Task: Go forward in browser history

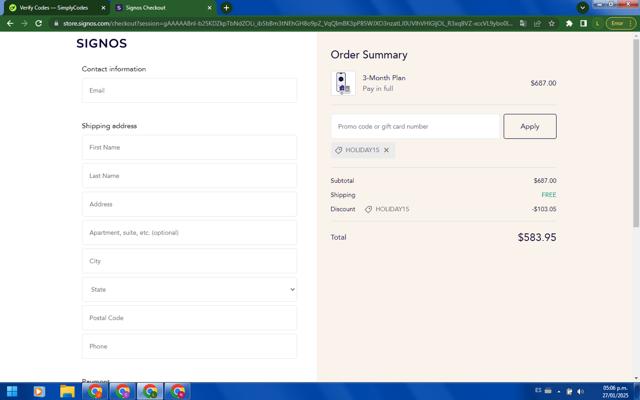Action: pos(24,24)
